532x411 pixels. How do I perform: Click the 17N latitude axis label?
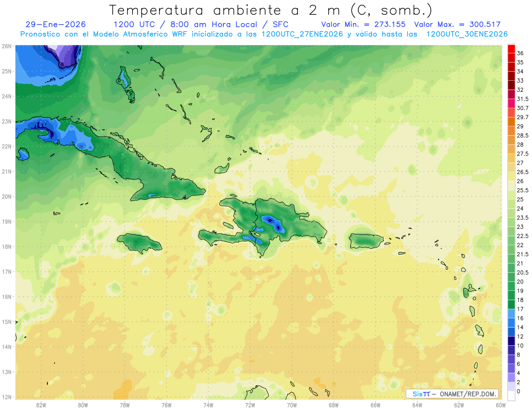tap(7, 271)
